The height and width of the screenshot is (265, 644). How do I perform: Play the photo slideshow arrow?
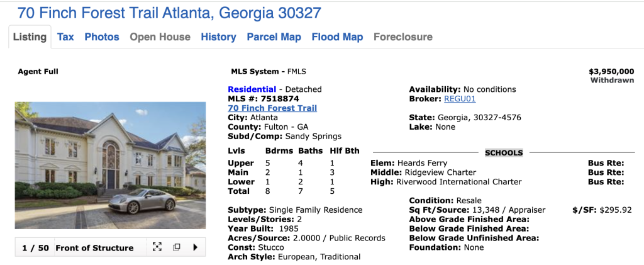point(195,247)
